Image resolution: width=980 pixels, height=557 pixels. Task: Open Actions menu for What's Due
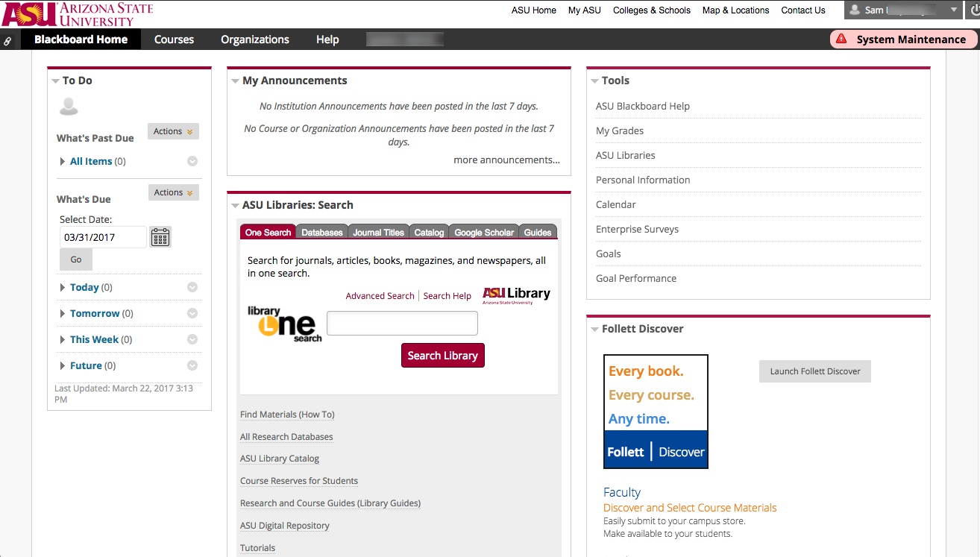(x=173, y=192)
